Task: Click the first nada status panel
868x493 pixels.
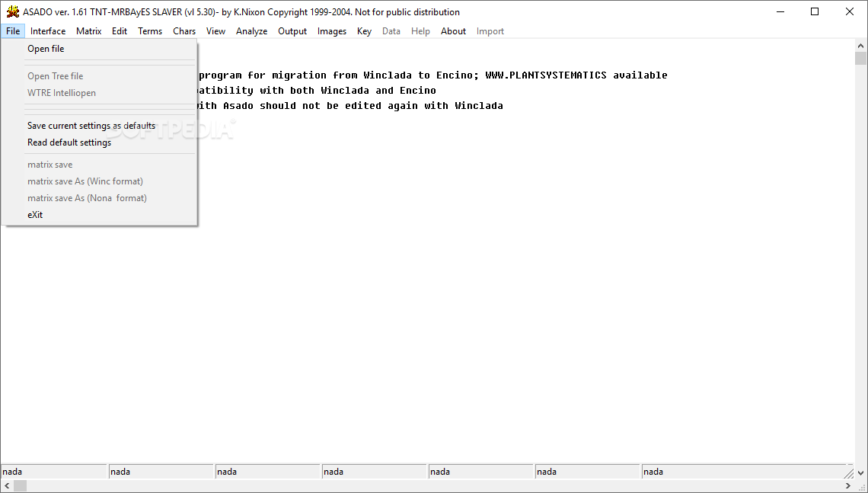Action: click(54, 472)
